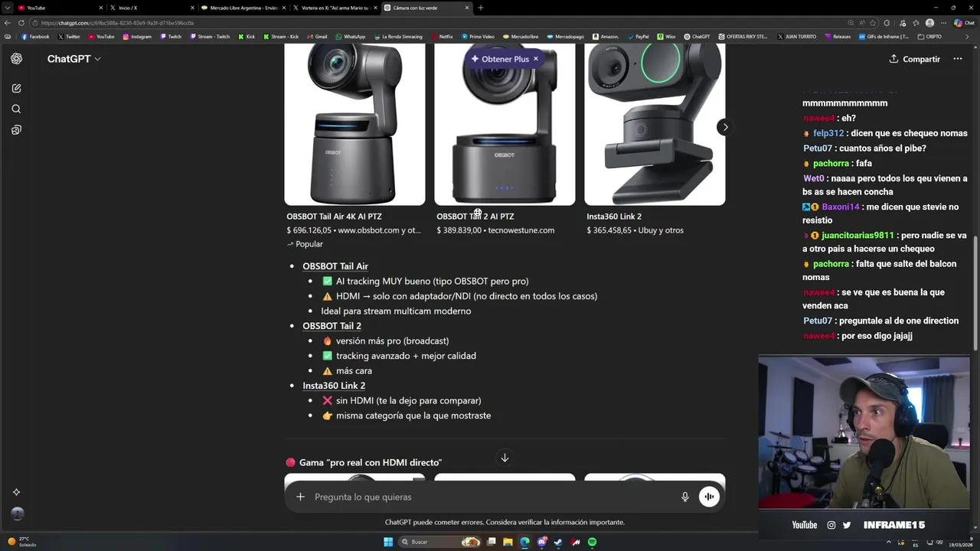Open File Explorer from the taskbar
The width and height of the screenshot is (980, 551).
tap(508, 542)
